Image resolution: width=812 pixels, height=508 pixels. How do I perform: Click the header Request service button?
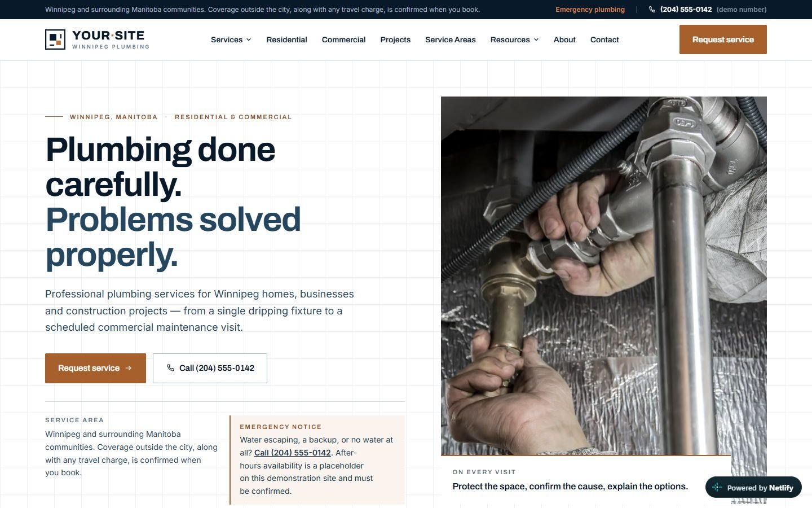pyautogui.click(x=723, y=40)
